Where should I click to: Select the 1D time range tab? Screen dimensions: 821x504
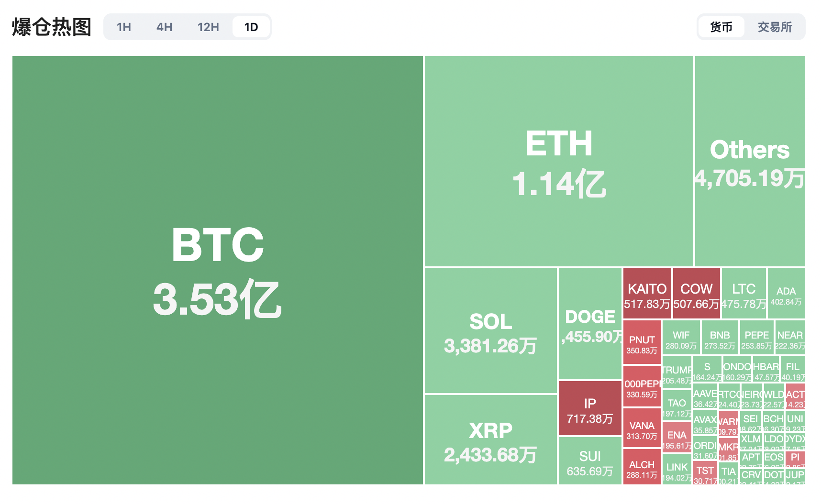[251, 27]
